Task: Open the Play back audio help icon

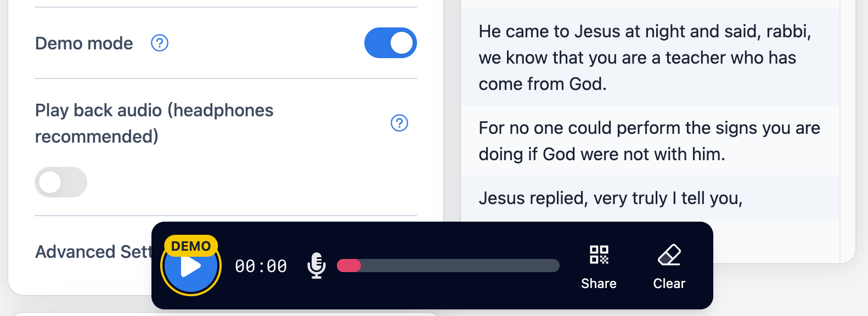Action: point(399,123)
